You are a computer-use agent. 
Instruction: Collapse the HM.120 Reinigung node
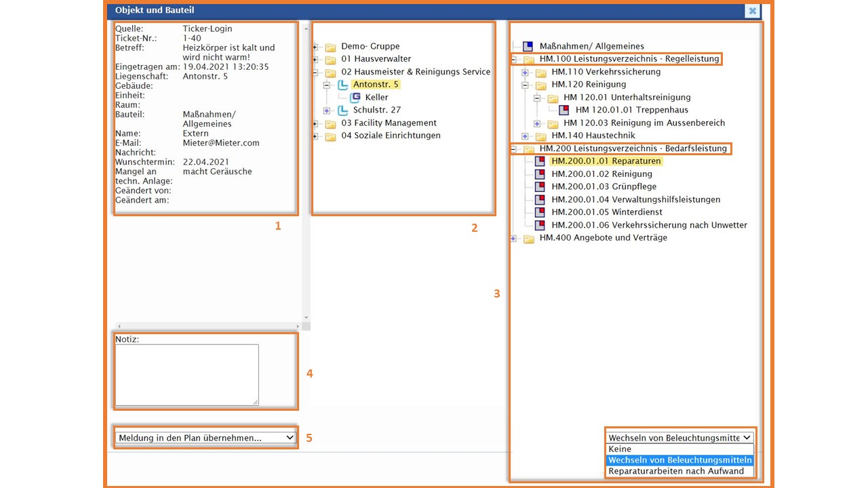525,85
